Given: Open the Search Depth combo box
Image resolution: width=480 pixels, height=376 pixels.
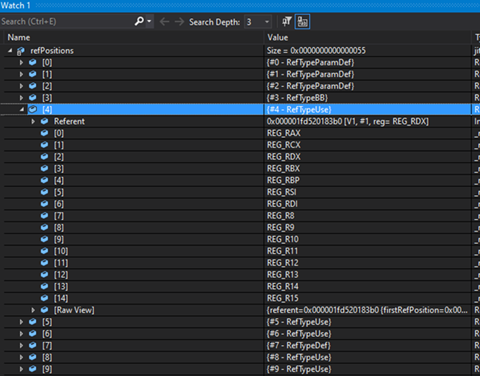Looking at the screenshot, I should pyautogui.click(x=258, y=22).
